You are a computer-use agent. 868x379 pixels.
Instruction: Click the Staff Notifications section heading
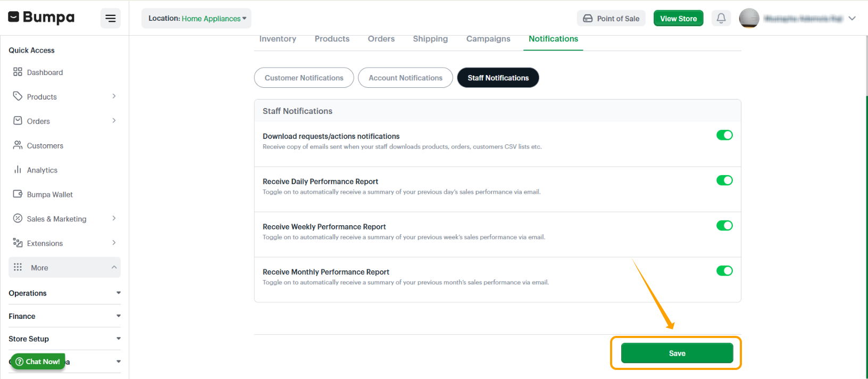(x=297, y=111)
